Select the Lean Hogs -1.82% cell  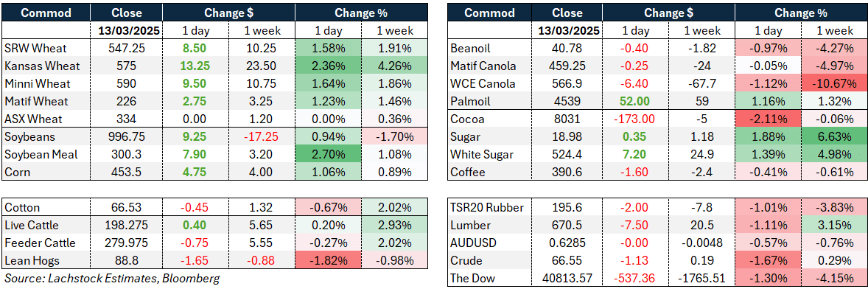click(328, 261)
